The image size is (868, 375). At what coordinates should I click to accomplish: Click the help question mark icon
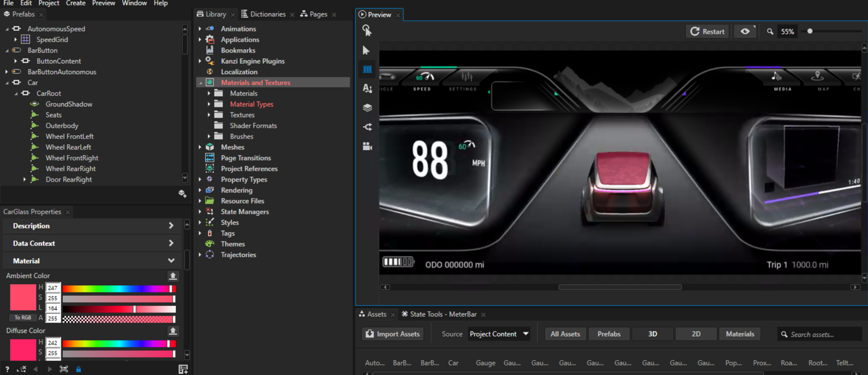[7, 369]
